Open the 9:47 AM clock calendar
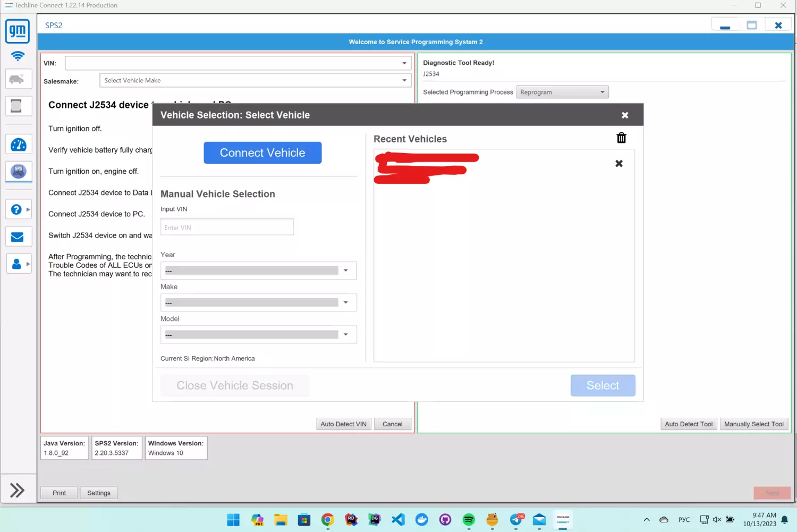Viewport: 797px width, 532px height. (x=760, y=519)
